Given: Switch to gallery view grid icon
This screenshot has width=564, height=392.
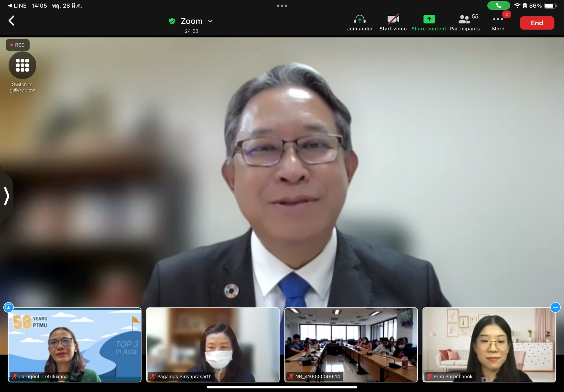Looking at the screenshot, I should [x=22, y=65].
